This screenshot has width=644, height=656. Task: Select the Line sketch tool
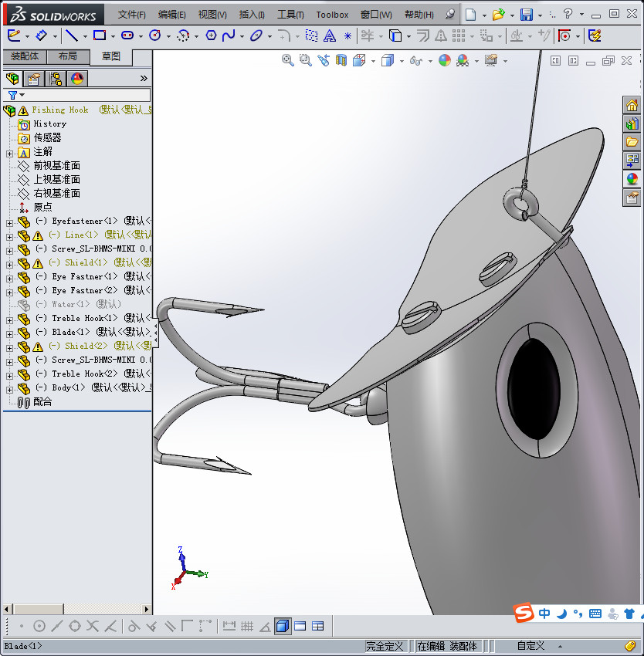(x=71, y=36)
